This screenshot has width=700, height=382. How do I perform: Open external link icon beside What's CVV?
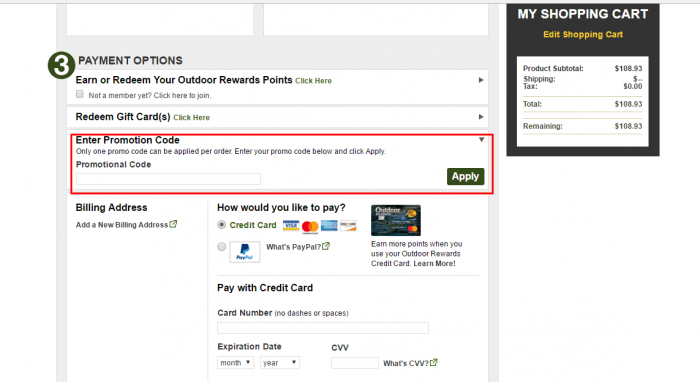pos(433,363)
